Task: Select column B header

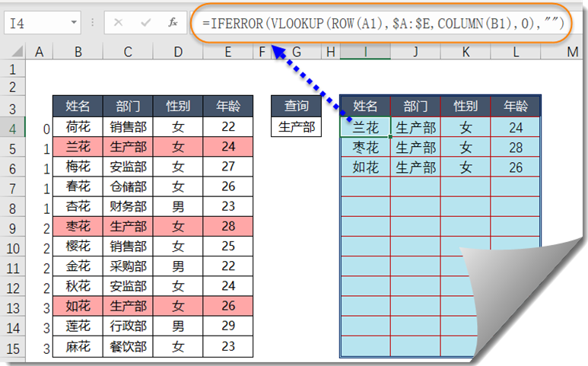Action: 78,52
